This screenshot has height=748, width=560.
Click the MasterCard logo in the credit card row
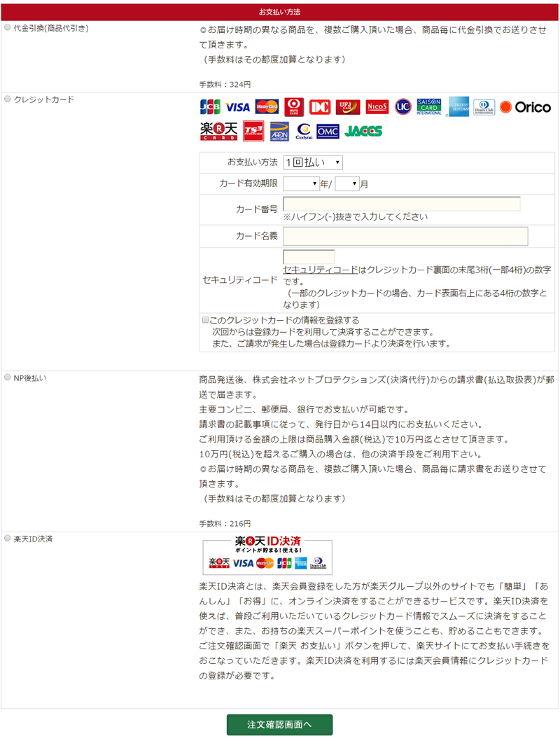point(267,107)
